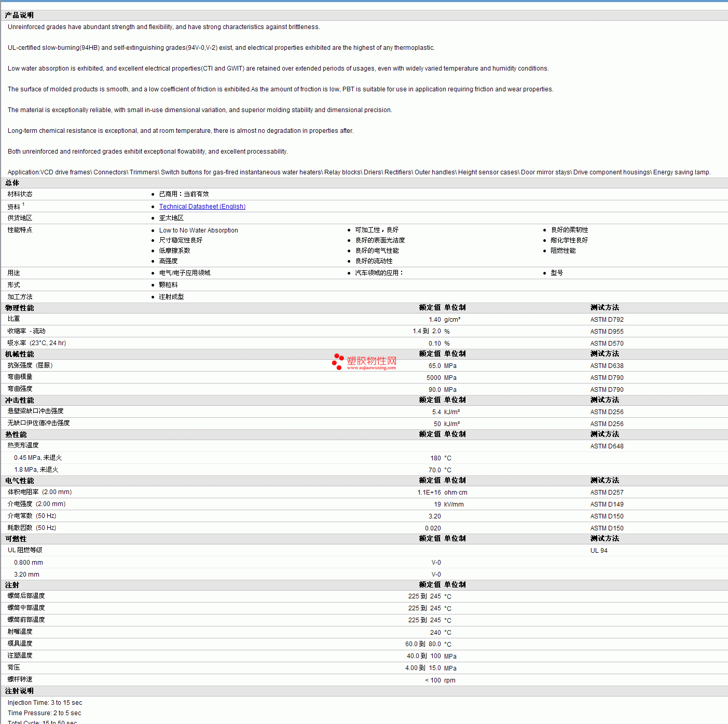The height and width of the screenshot is (724, 728).
Task: Click the 模具温度 row label
Action: (20, 644)
